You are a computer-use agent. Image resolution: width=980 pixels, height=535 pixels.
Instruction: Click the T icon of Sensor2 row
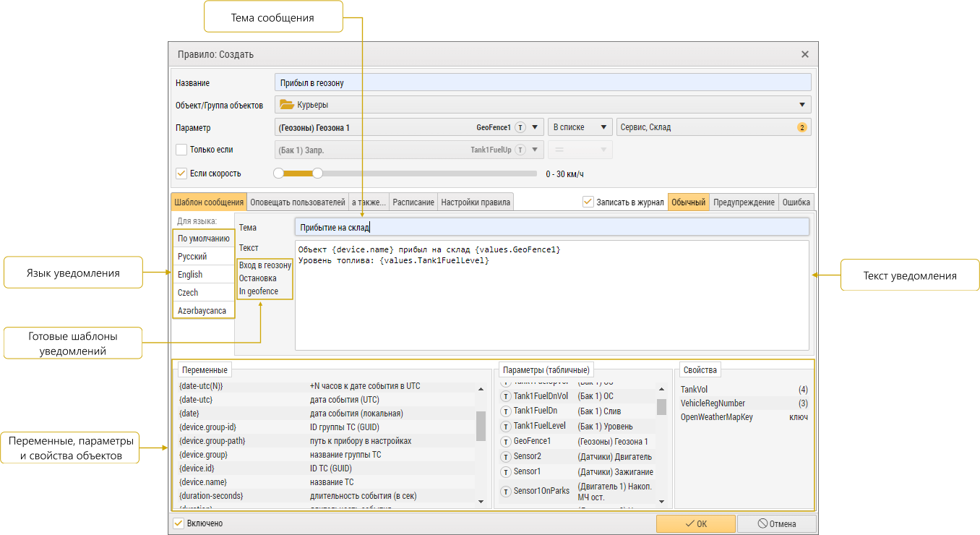click(506, 456)
